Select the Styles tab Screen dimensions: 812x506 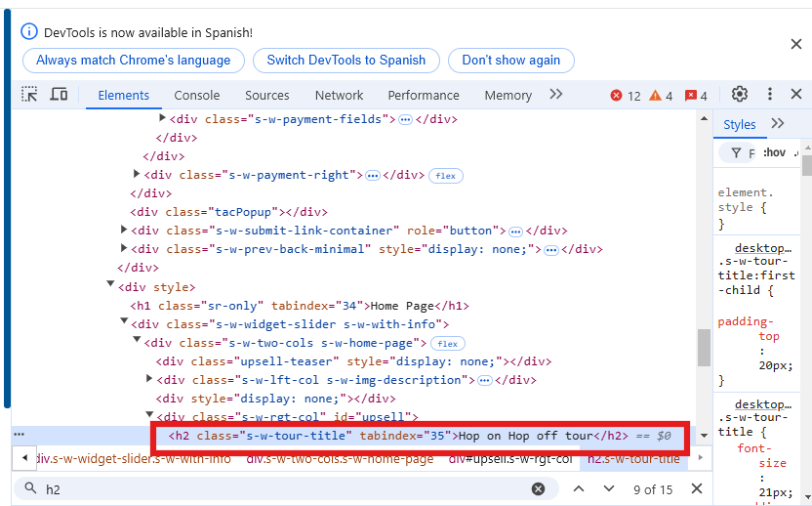click(740, 124)
